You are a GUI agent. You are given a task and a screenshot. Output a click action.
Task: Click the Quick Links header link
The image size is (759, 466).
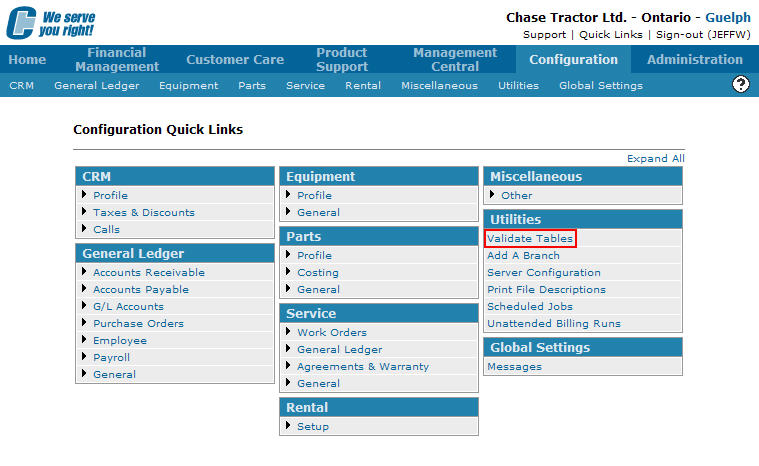click(611, 35)
